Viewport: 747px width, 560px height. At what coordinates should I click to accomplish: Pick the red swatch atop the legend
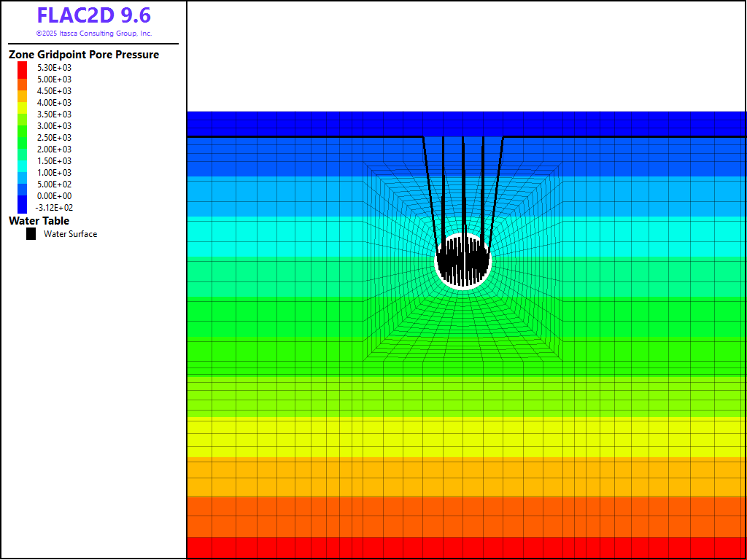[22, 68]
